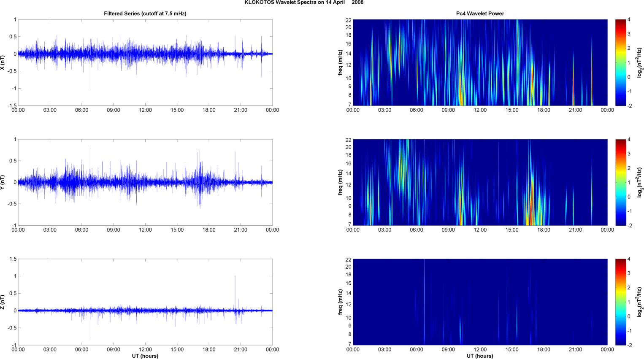The height and width of the screenshot is (359, 644).
Task: Click the middle Pc4 wavelet power spectrogram
Action: (x=480, y=182)
